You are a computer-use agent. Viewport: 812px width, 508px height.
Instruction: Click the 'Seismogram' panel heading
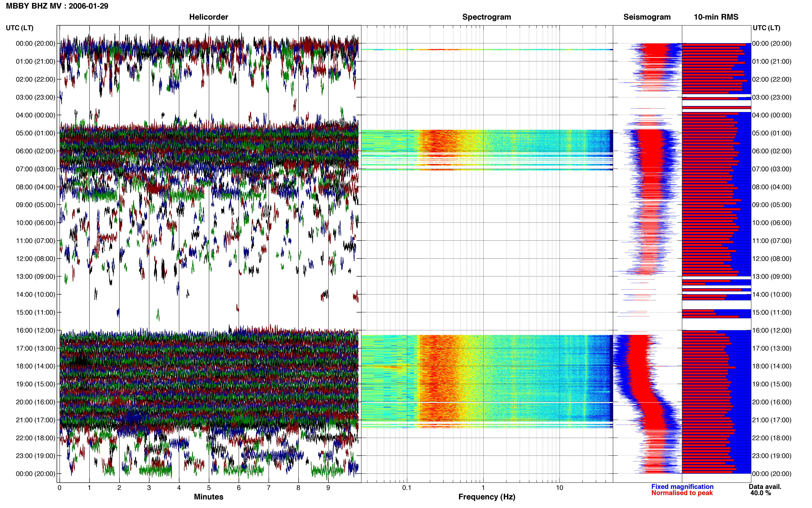pos(647,17)
